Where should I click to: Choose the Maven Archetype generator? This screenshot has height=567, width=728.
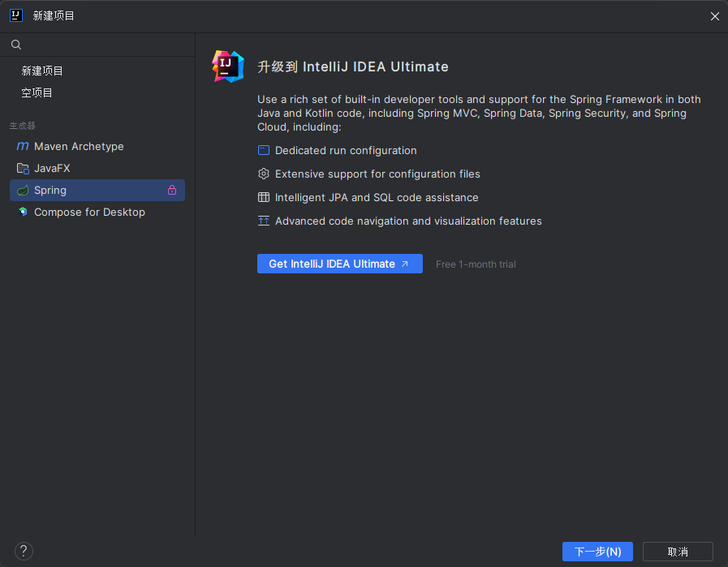point(79,147)
